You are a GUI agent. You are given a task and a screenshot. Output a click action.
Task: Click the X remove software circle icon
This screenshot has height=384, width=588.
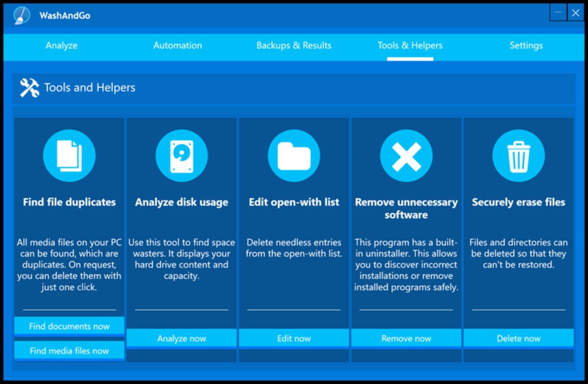click(406, 156)
